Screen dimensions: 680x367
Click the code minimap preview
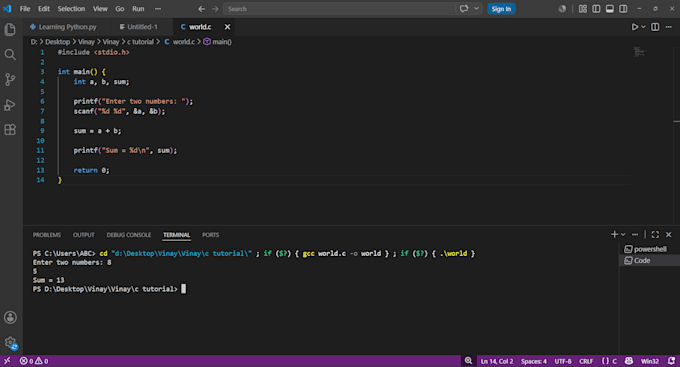pos(639,52)
